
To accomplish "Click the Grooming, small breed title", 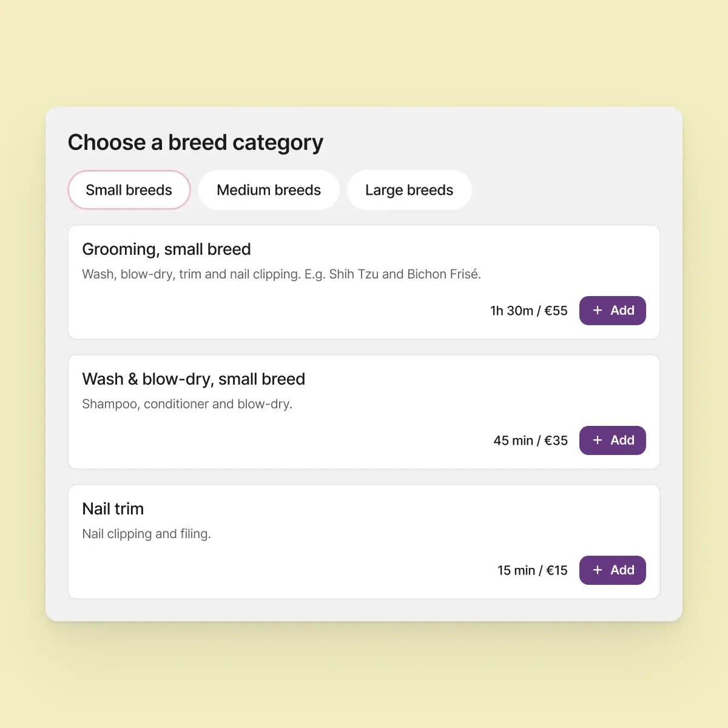I will pos(166,249).
